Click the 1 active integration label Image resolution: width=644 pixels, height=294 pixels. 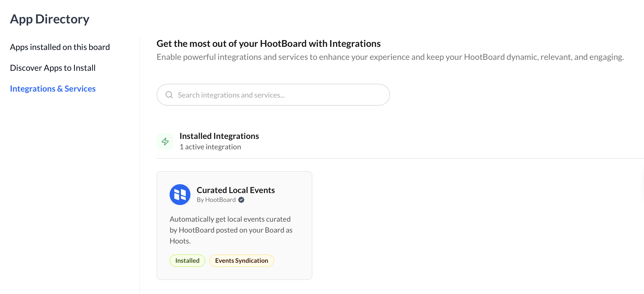pyautogui.click(x=210, y=147)
